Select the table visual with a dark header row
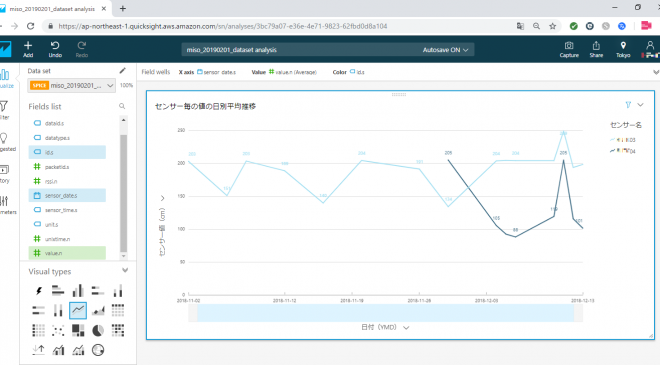 117,310
